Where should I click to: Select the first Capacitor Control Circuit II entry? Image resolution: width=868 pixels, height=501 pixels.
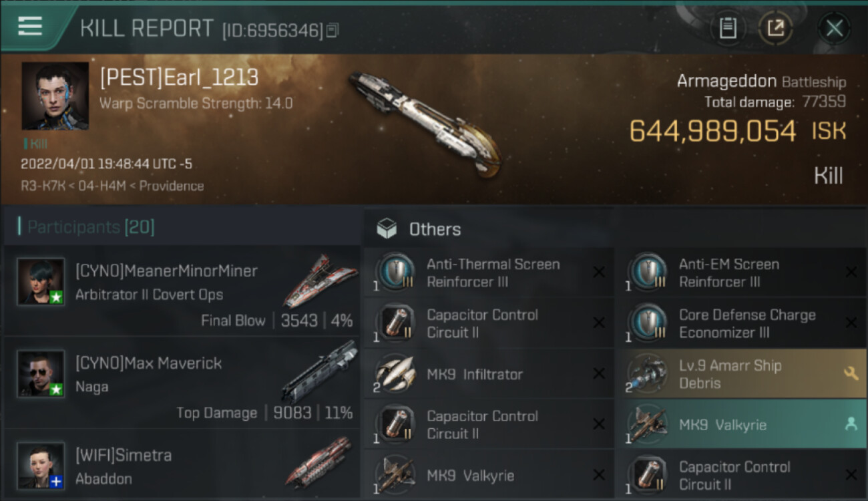pyautogui.click(x=488, y=323)
